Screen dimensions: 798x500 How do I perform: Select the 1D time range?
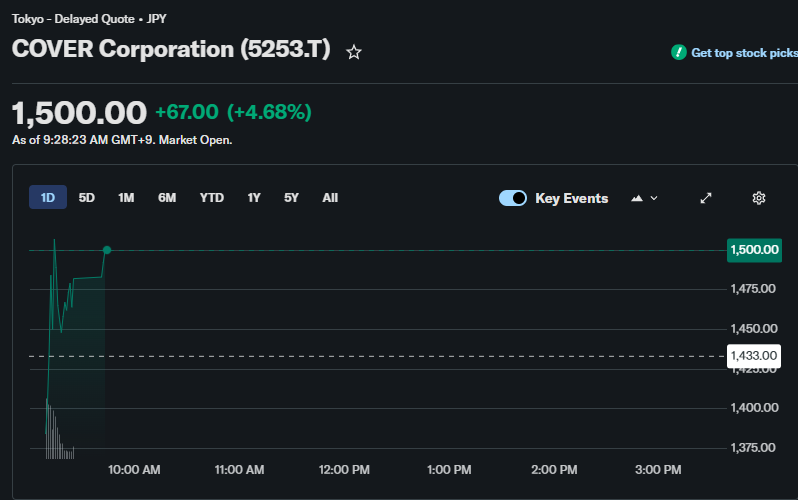coord(48,198)
